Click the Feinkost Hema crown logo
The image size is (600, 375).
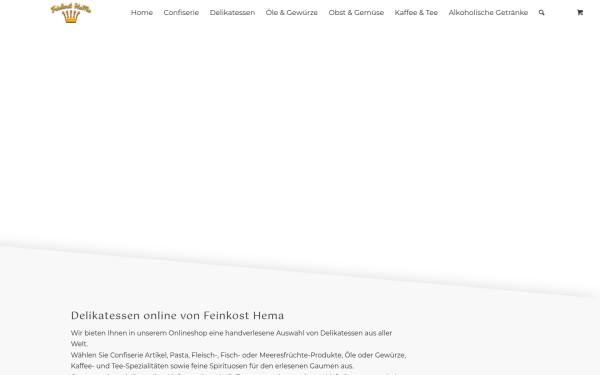[x=71, y=13]
